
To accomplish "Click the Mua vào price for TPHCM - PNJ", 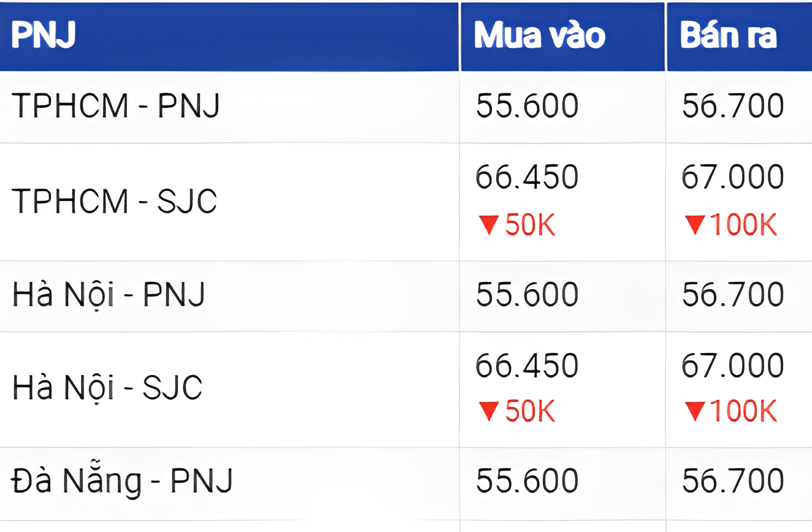I will pyautogui.click(x=527, y=106).
